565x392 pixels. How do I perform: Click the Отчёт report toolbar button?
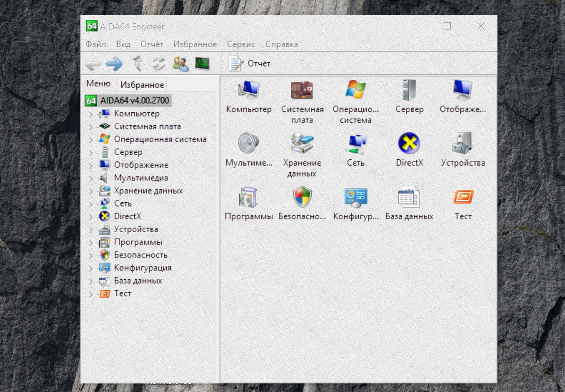tap(249, 64)
